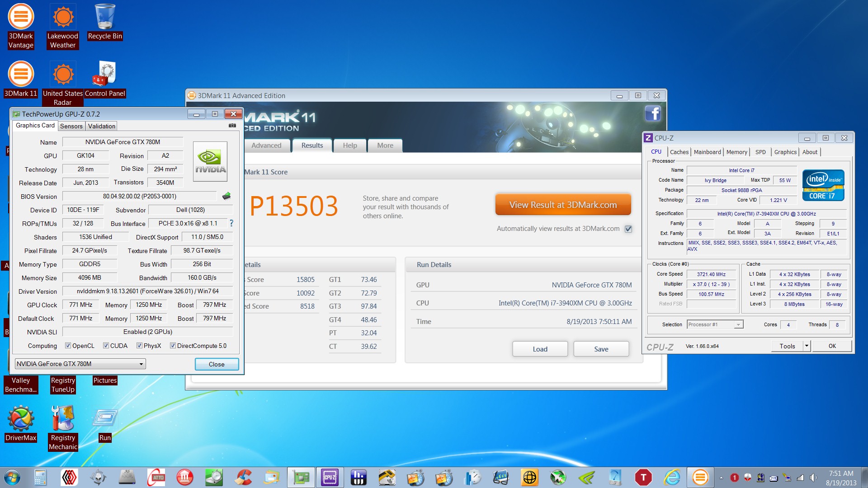Click the 3DMark taskbar icon
This screenshot has width=868, height=488.
(700, 477)
